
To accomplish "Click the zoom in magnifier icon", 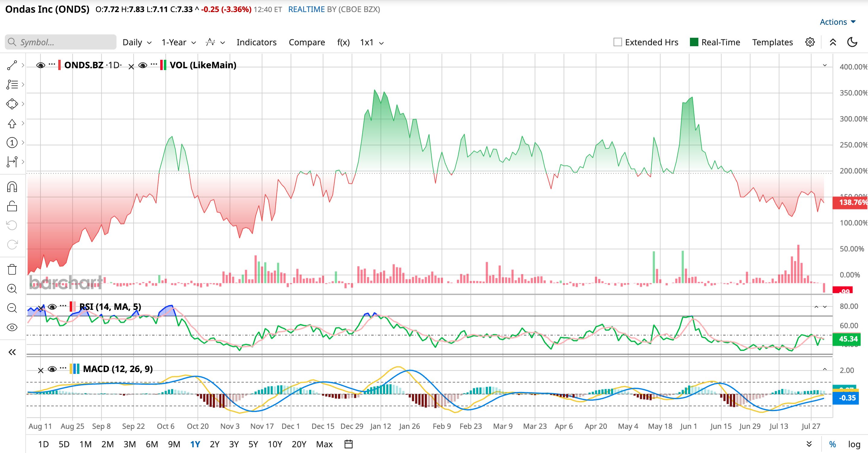I will [12, 288].
